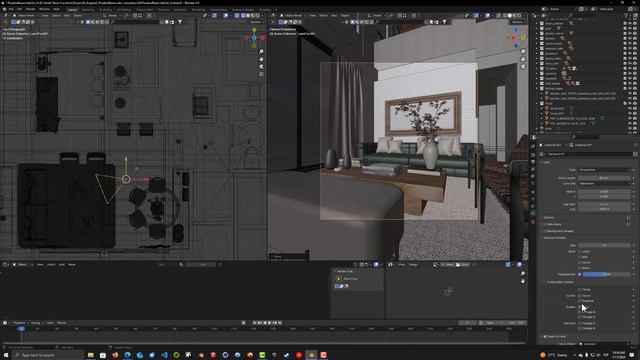
Task: Enable the Background Images checkbox
Action: [x=545, y=231]
